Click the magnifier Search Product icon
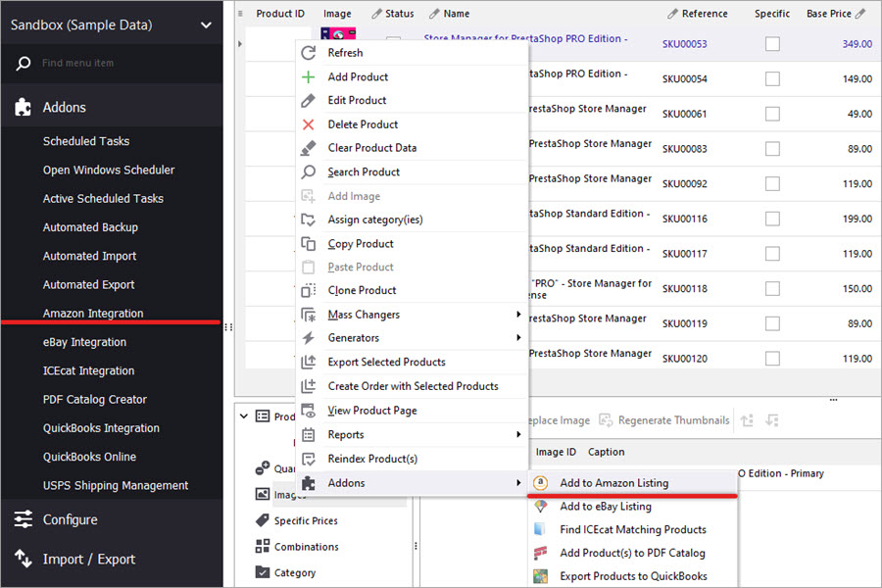 pos(309,172)
